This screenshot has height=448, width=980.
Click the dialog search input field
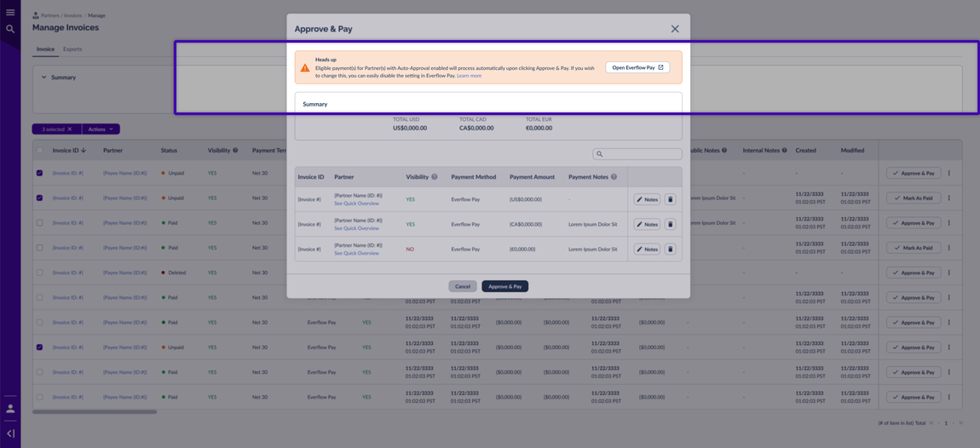[x=637, y=153]
